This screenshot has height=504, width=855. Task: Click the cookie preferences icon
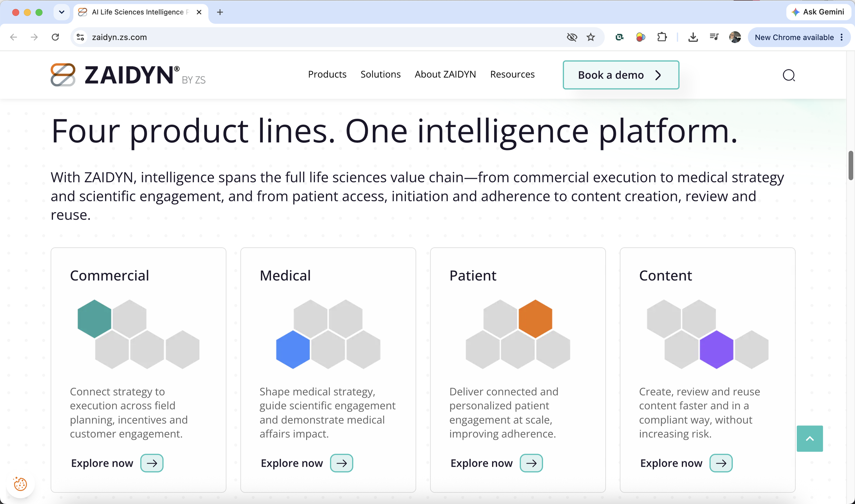(20, 484)
